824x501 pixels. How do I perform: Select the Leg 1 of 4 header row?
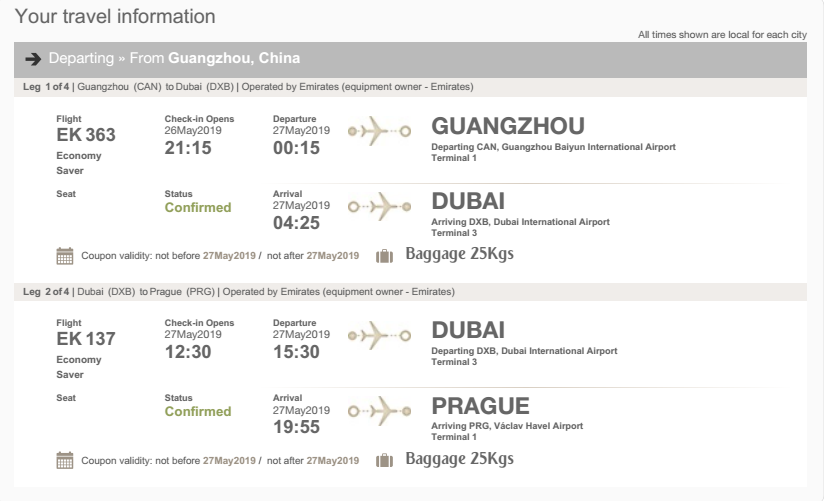410,87
